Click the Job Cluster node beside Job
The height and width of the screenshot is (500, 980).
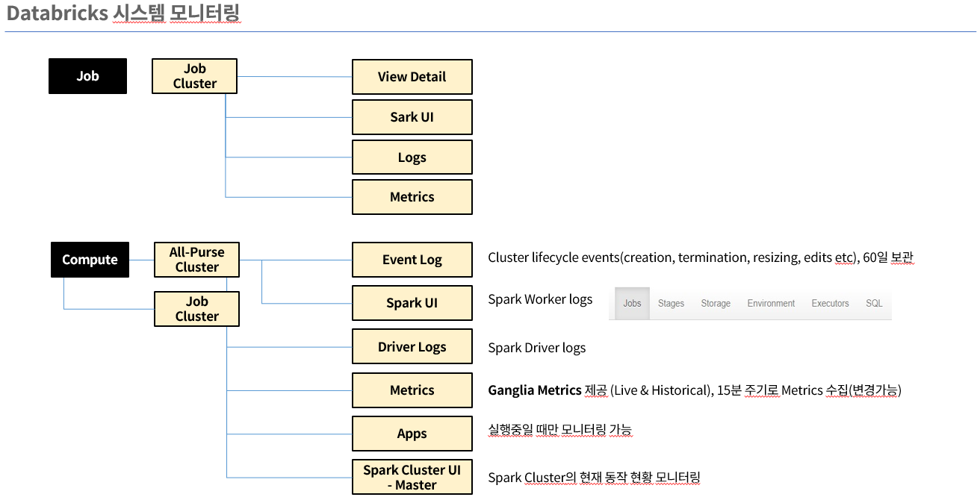[x=194, y=76]
